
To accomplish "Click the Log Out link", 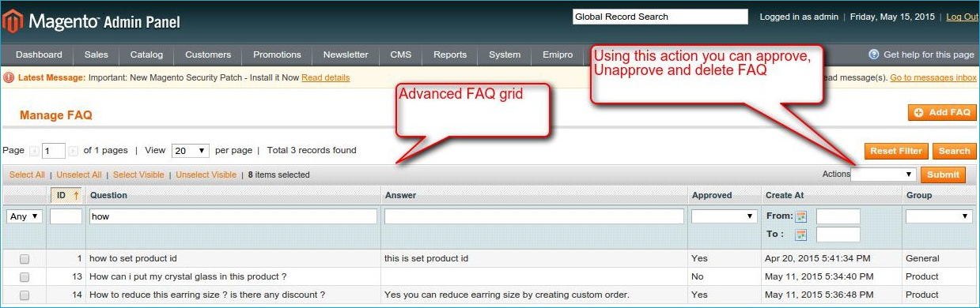I will click(x=962, y=17).
